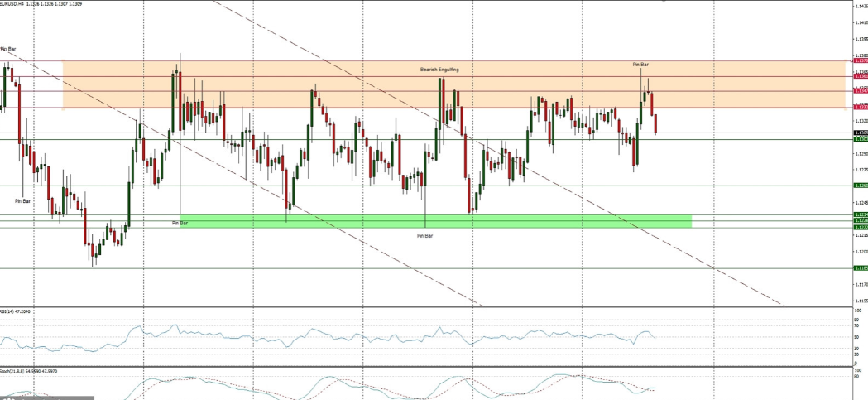Select the Pin Bar label above the latest candles
The image size is (868, 400).
click(640, 64)
